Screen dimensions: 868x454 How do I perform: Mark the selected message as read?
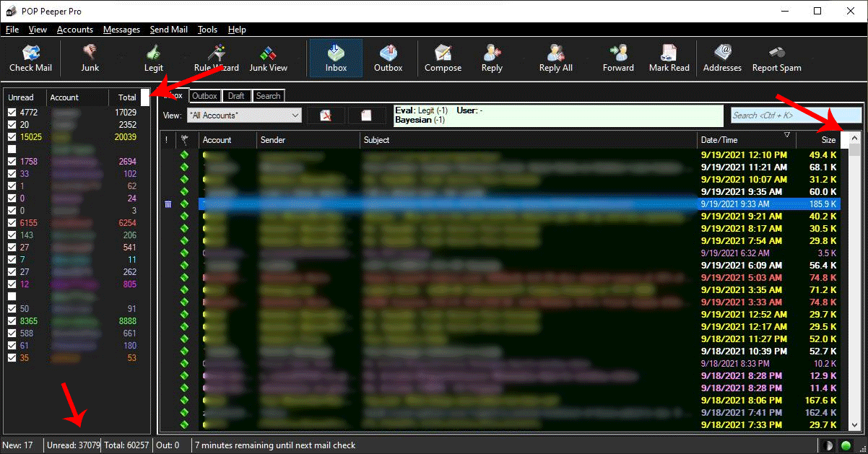point(669,58)
